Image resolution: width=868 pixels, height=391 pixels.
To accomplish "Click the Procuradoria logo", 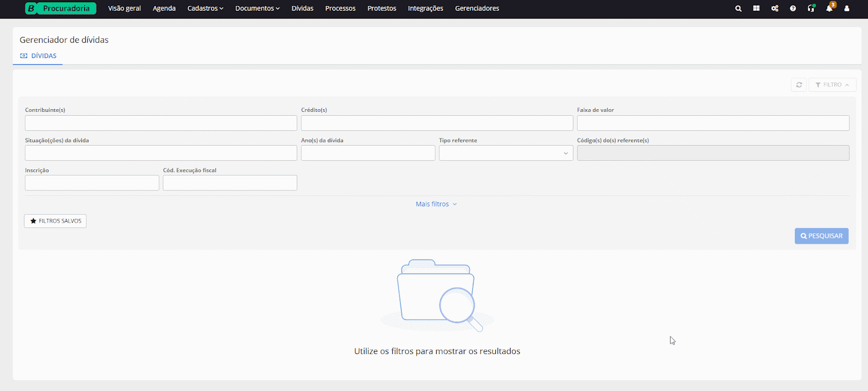I will click(x=61, y=9).
